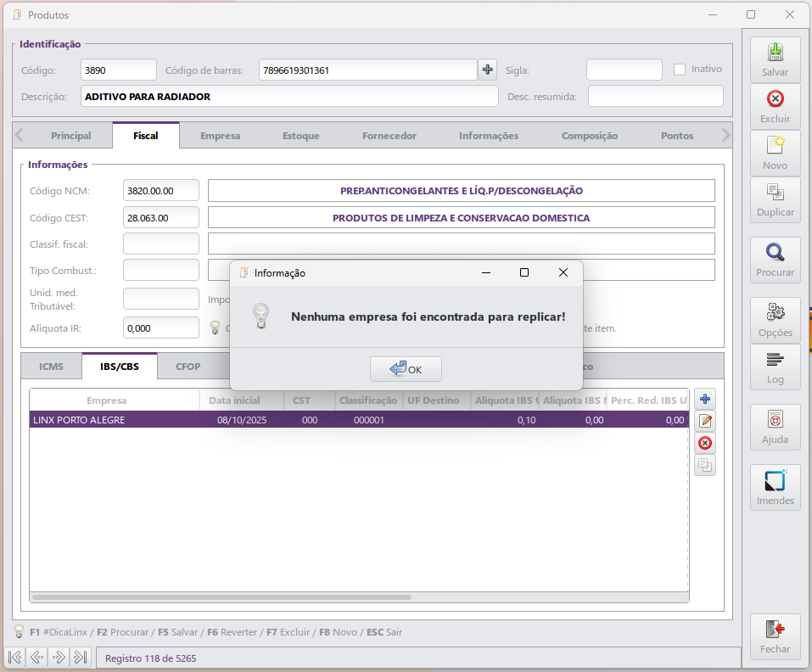Go to the previous record
Screen dimensions: 812x672
[x=36, y=658]
